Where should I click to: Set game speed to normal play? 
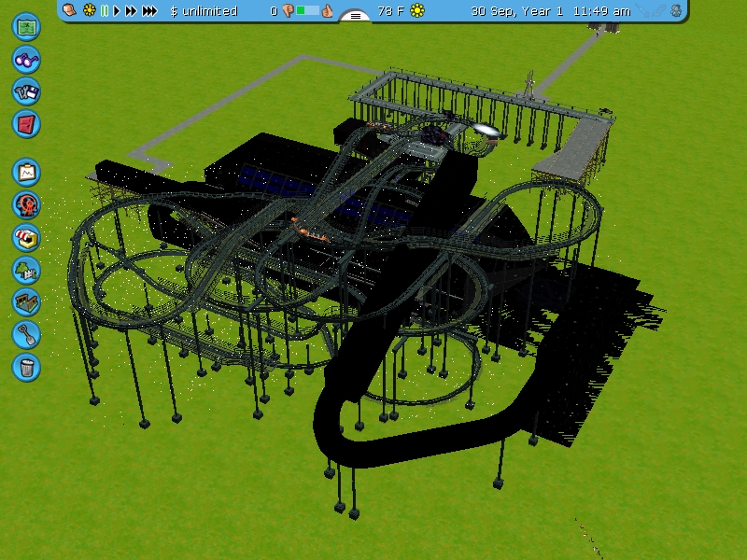pos(117,11)
